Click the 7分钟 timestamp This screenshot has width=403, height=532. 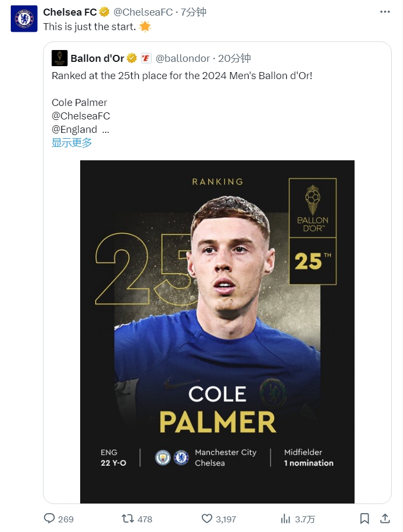(193, 12)
